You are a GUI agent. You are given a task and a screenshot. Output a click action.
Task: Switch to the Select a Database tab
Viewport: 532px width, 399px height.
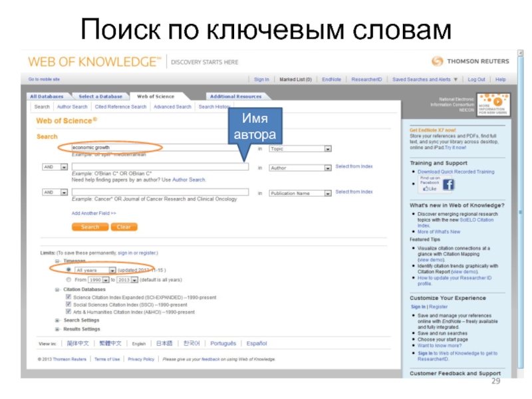pyautogui.click(x=100, y=96)
